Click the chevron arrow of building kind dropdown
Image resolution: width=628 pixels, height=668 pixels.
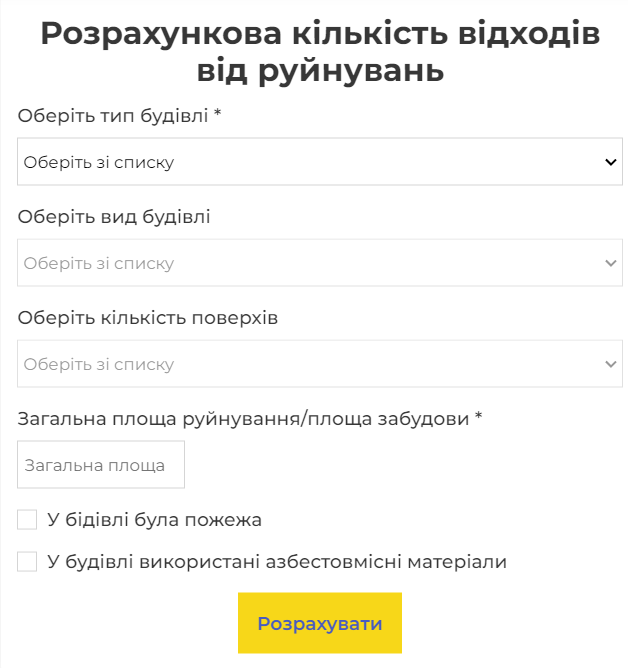[612, 263]
